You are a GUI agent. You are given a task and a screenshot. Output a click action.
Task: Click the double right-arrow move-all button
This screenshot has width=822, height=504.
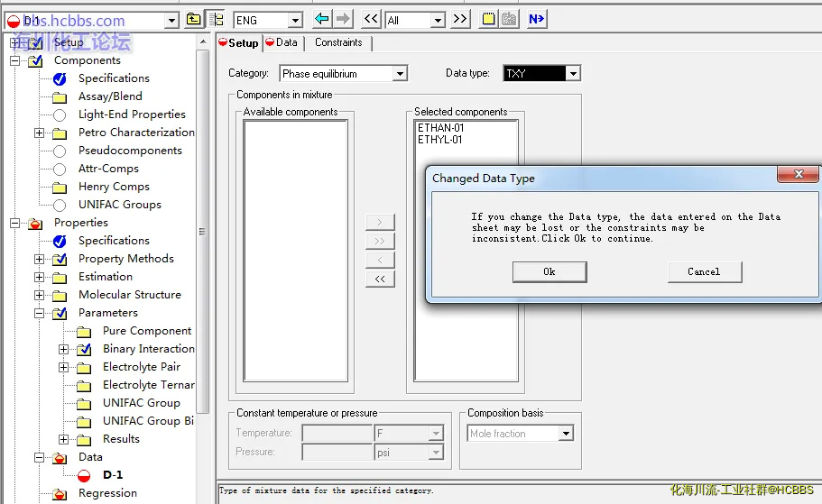380,241
